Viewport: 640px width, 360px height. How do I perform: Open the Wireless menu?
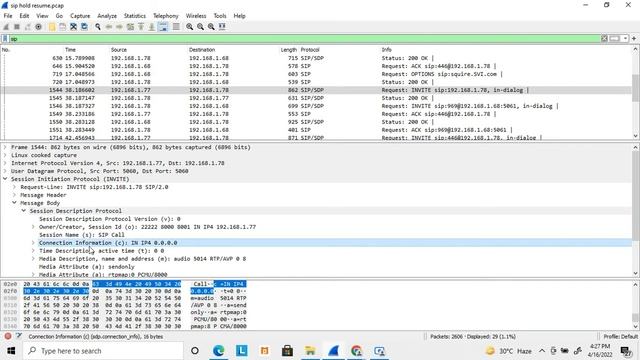pos(196,16)
